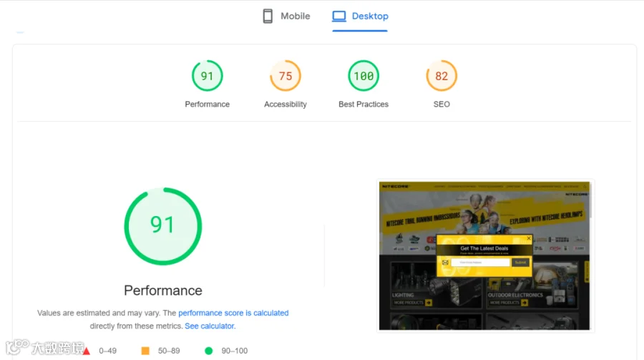Click the Performance category label
Screen dimensions: 644x360
click(x=207, y=104)
